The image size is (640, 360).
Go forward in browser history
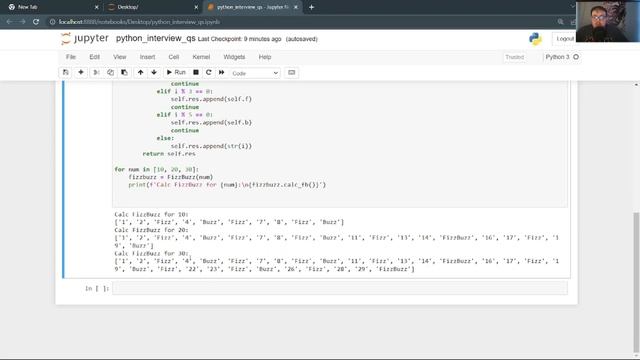coord(22,22)
